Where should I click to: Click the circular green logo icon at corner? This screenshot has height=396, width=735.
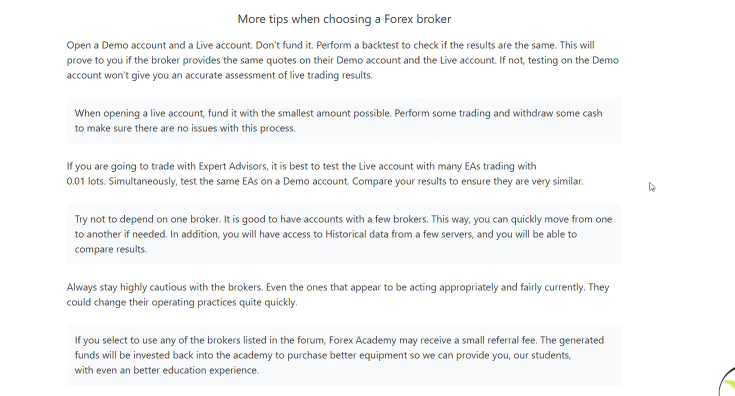tap(727, 382)
